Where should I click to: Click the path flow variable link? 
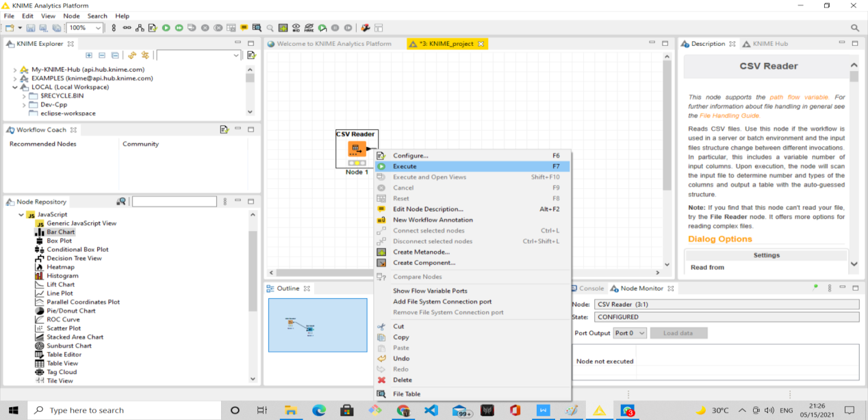(x=799, y=97)
